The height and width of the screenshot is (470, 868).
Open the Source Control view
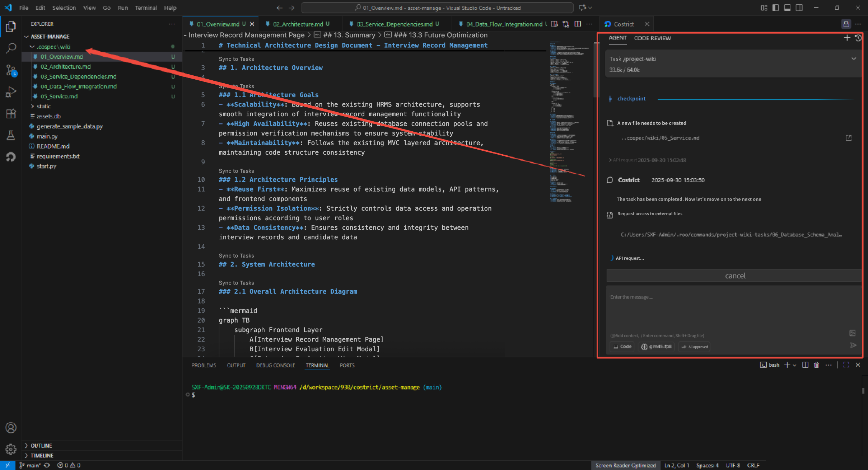coord(11,70)
